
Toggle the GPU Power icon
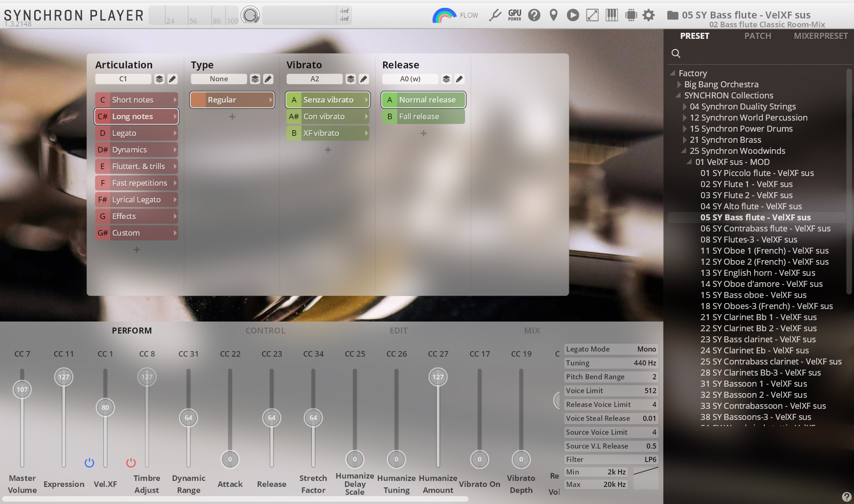coord(515,15)
